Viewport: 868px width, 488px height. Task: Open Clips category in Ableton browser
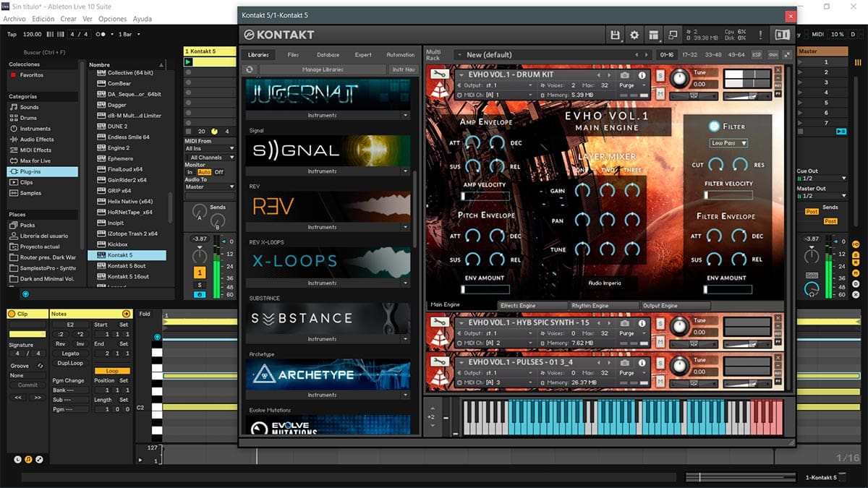(x=27, y=182)
